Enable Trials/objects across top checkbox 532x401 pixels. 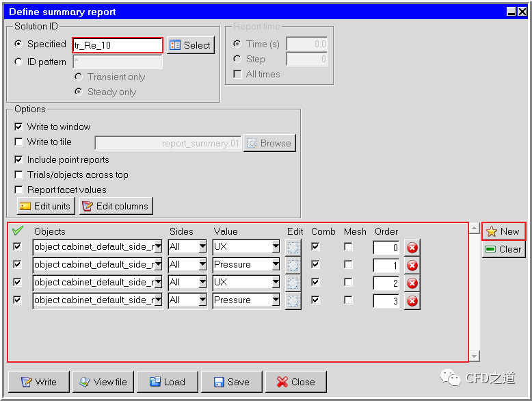click(x=18, y=174)
